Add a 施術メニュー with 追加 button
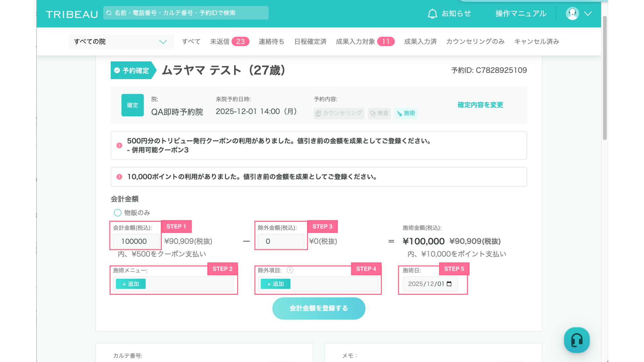Image resolution: width=644 pixels, height=362 pixels. pos(131,284)
